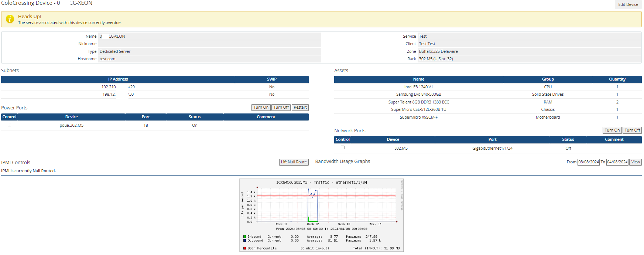Viewport: 644px width, 255px height.
Task: Tick the pdua.302.M5 power port checkbox
Action: point(10,125)
